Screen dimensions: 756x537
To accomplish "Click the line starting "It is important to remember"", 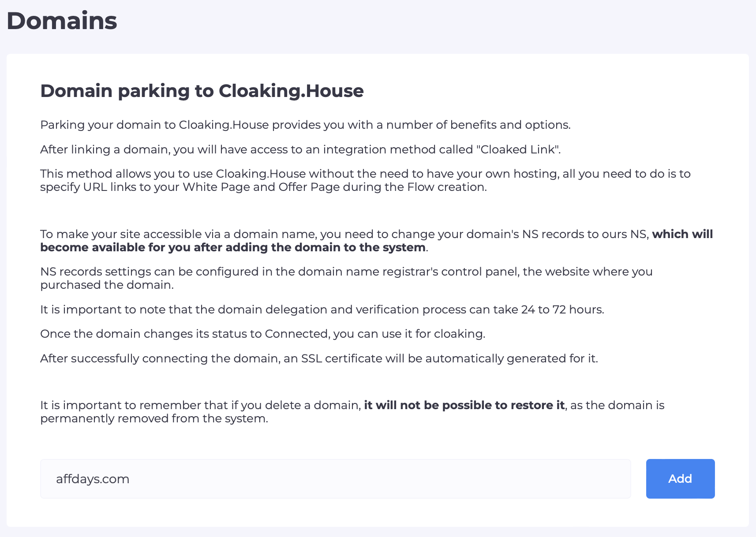I will 201,405.
